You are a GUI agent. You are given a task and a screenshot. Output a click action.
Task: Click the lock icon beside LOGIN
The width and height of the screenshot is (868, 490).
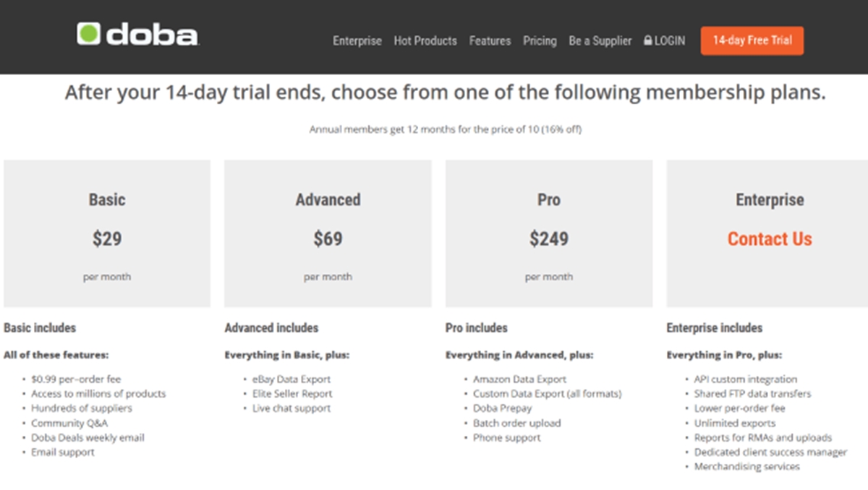point(648,41)
